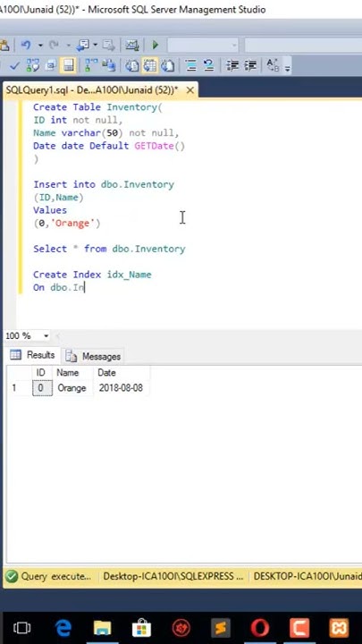The image size is (362, 644).
Task: Click the Navigate Forward icon
Action: pyautogui.click(x=109, y=45)
